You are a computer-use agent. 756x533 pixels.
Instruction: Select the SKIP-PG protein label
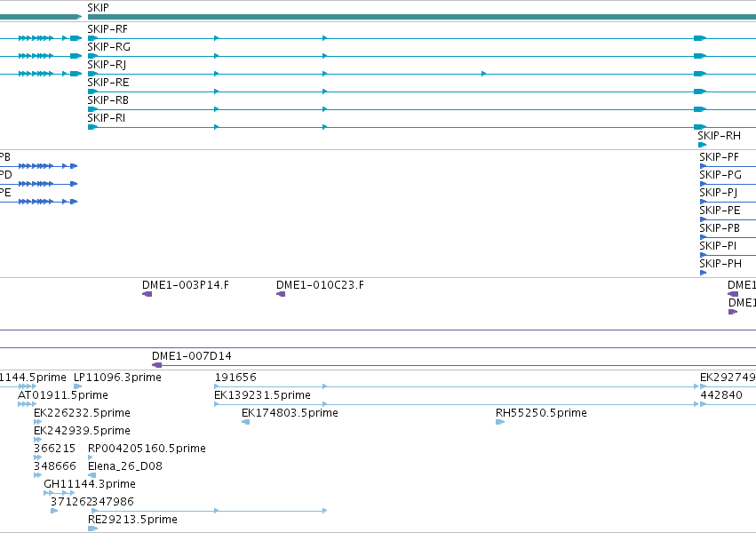click(x=720, y=175)
